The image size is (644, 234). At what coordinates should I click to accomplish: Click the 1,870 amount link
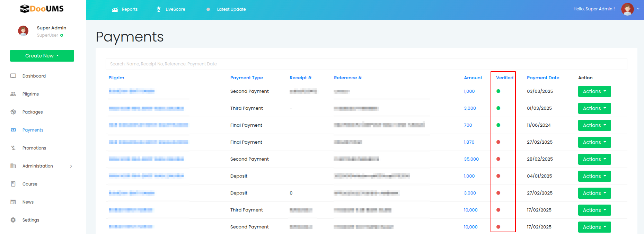469,142
